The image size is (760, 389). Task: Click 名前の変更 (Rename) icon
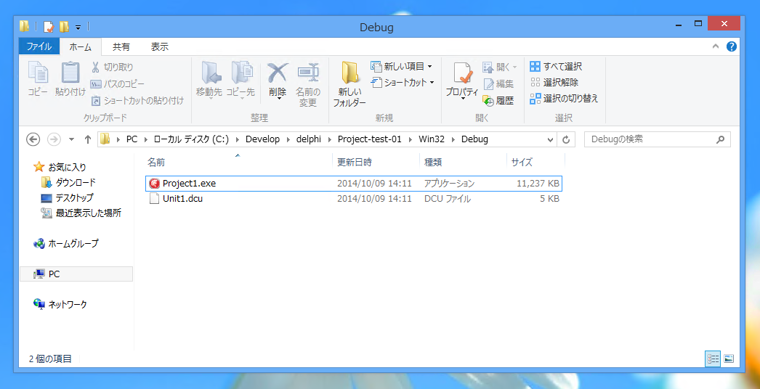coord(308,84)
